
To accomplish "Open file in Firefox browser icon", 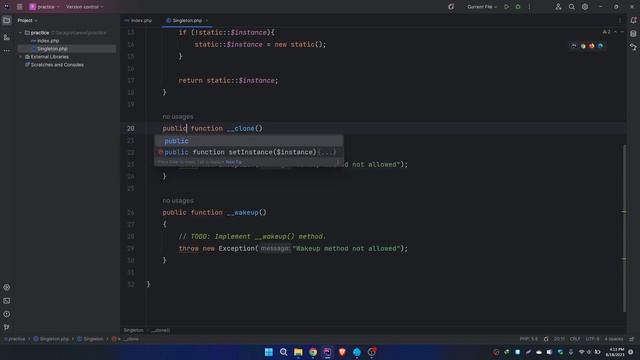I will [x=591, y=46].
